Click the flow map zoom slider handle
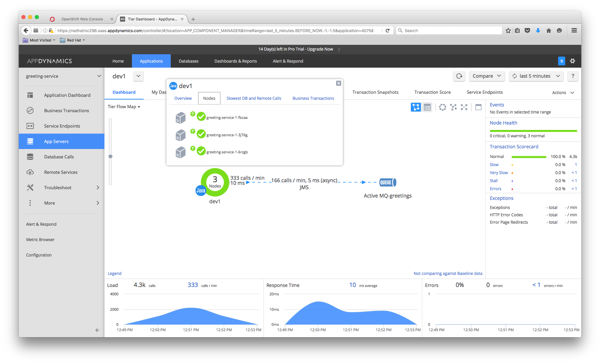 click(x=110, y=156)
